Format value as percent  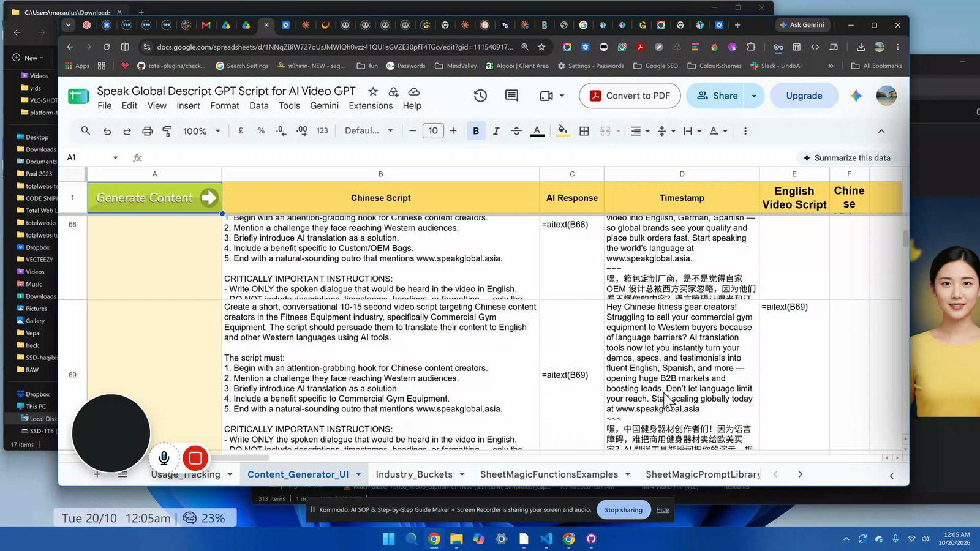pos(261,131)
